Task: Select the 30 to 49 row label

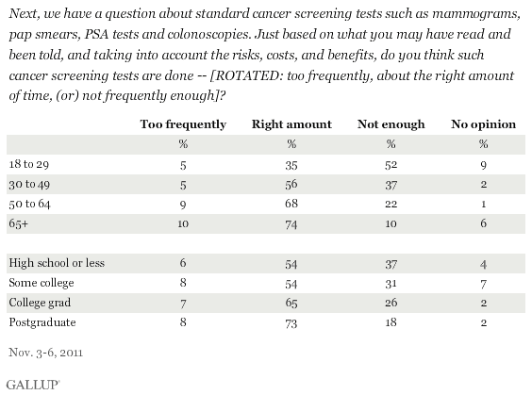Action: 29,184
